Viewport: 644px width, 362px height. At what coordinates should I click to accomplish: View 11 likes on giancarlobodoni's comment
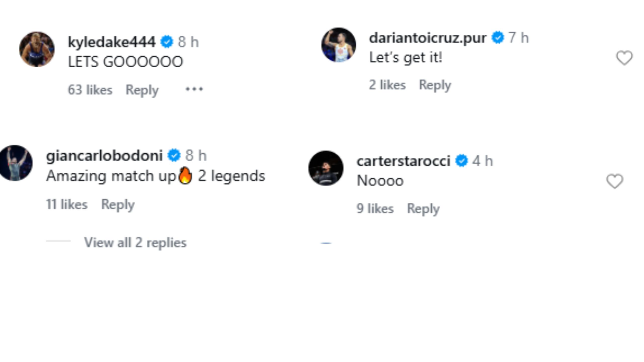(x=67, y=204)
